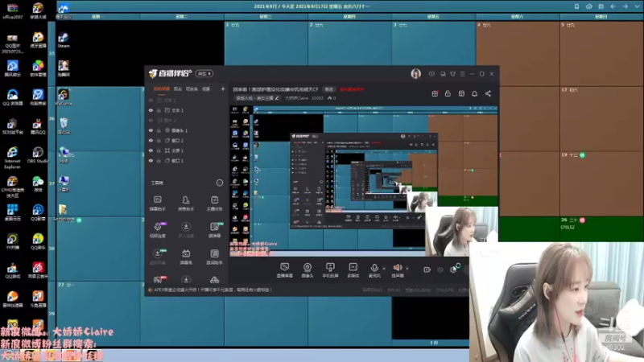
Task: Add a 手机投屏 phone cast source
Action: coord(330,270)
